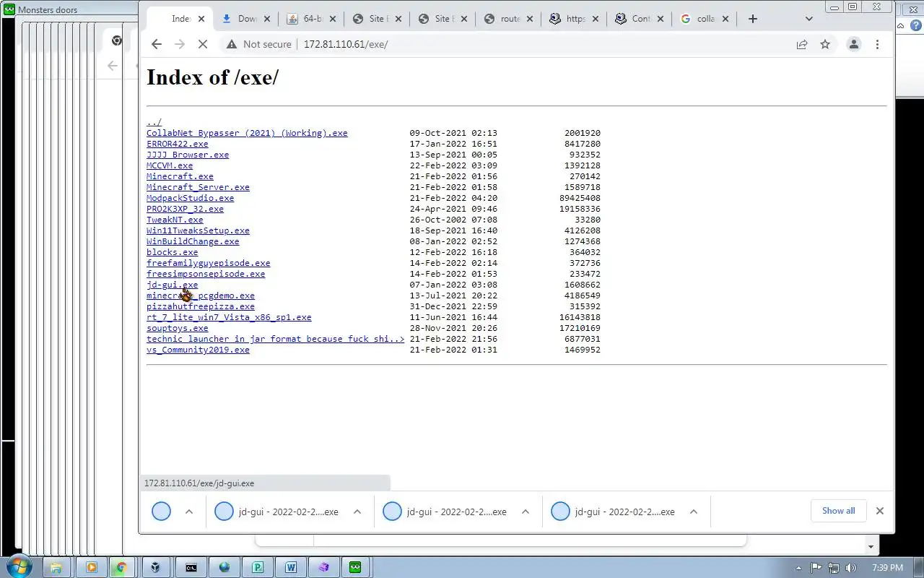Screen dimensions: 924x578
Task: Close the Google colla tab
Action: coord(726,19)
